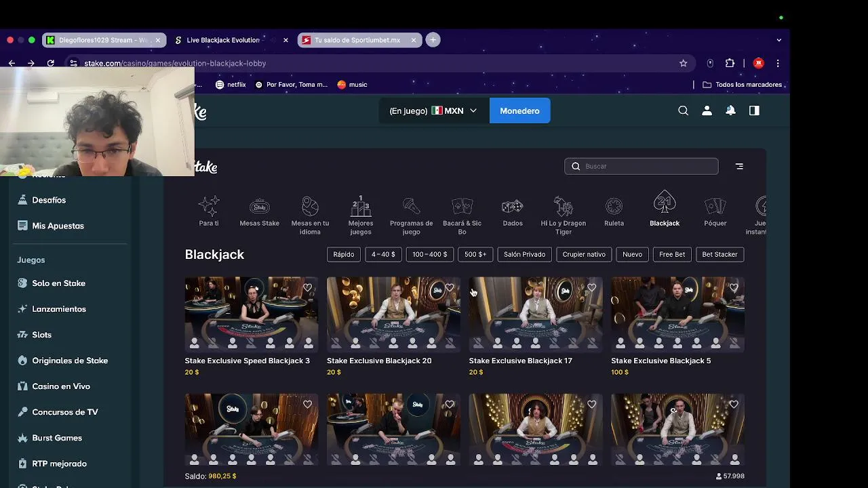868x488 pixels.
Task: Click the Buscar search field
Action: (642, 166)
